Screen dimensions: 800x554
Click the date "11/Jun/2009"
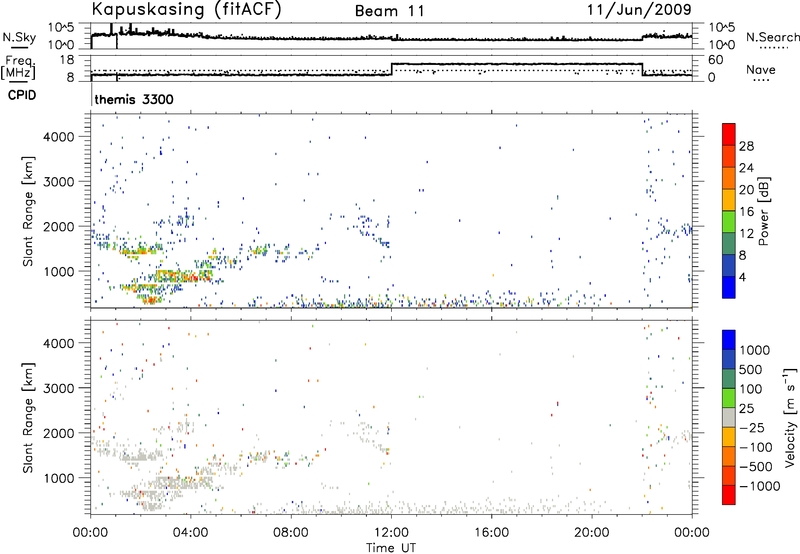click(x=639, y=9)
